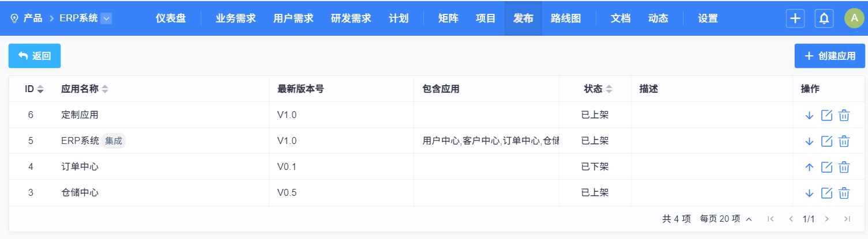This screenshot has height=239, width=868.
Task: Click the 返回 button
Action: [x=35, y=56]
